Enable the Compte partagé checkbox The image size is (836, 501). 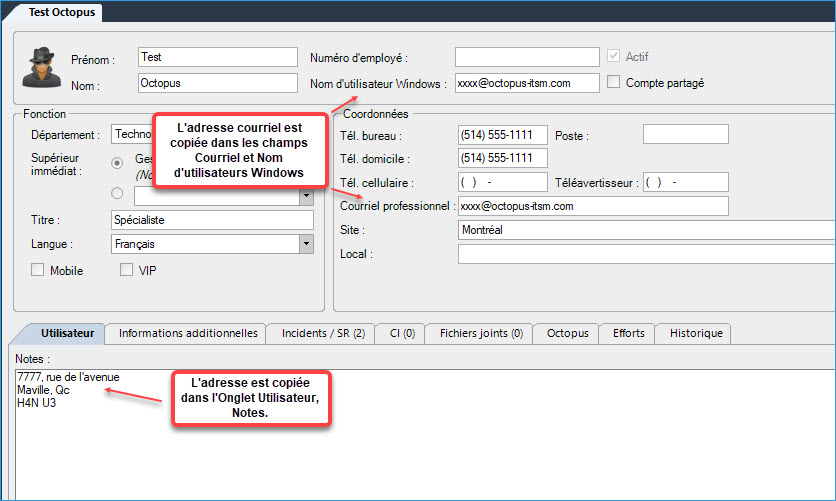coord(614,83)
